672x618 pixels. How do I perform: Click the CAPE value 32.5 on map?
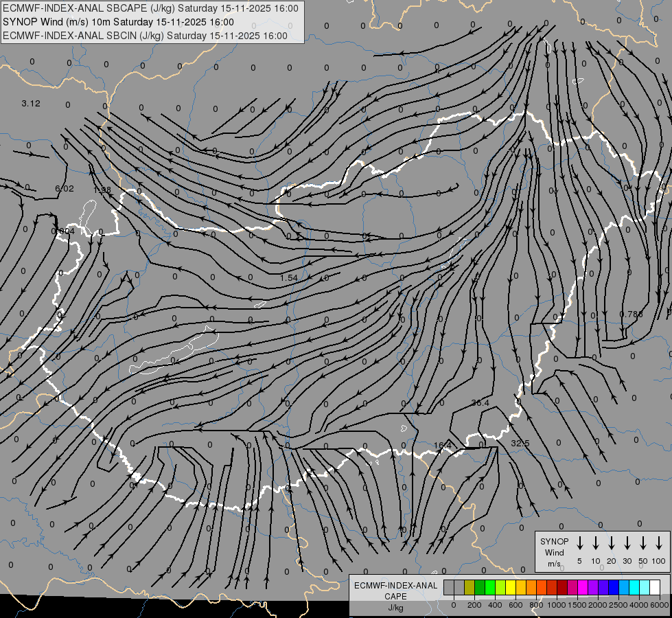[520, 443]
